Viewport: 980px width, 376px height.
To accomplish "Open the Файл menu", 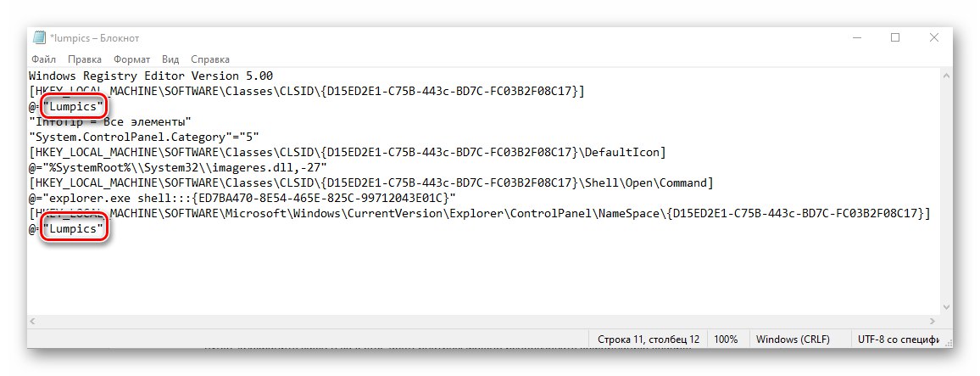I will coord(43,60).
